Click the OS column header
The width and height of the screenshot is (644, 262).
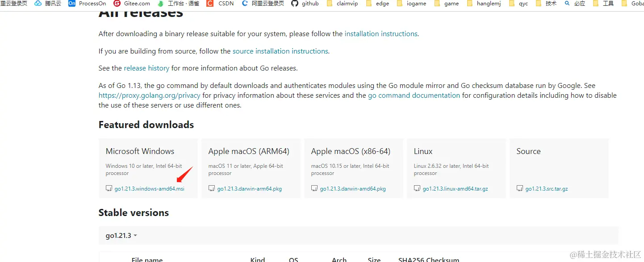tap(293, 260)
